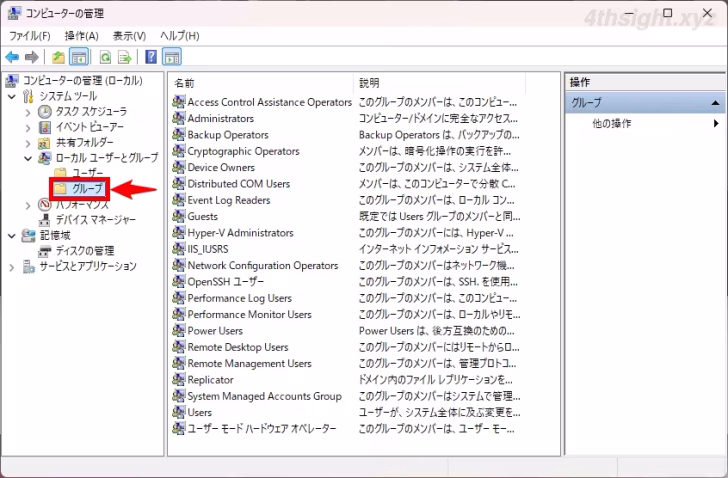Select the ローカル ユーザーとグループ node label
The width and height of the screenshot is (728, 478).
tap(107, 158)
